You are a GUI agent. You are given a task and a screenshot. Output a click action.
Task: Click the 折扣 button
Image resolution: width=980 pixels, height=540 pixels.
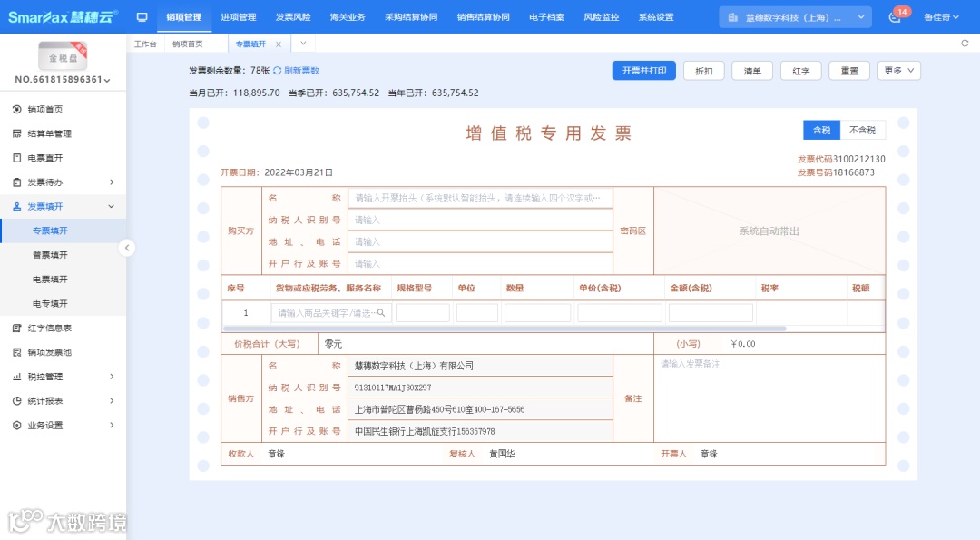coord(704,71)
